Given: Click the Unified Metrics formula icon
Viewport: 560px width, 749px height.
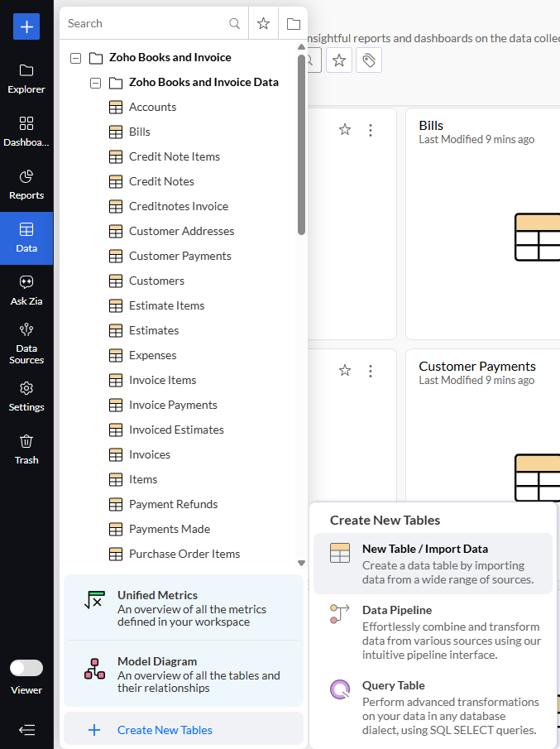Looking at the screenshot, I should coord(94,600).
